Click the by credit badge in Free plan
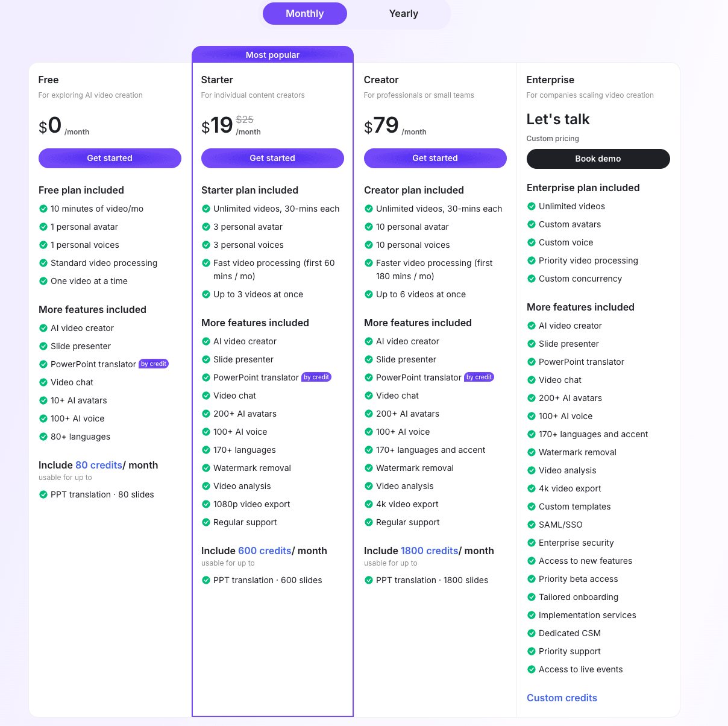Image resolution: width=728 pixels, height=726 pixels. click(x=154, y=364)
